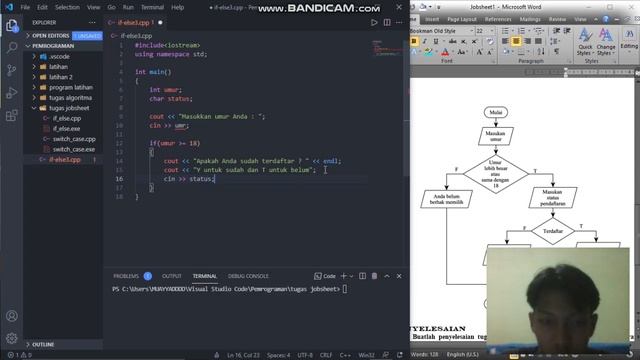Open the Bookman Old Style font dropdown
Viewport: 640px width, 360px height.
pos(471,31)
